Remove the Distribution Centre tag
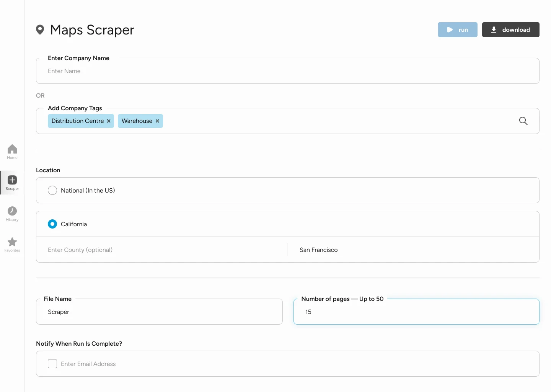This screenshot has width=551, height=392. 109,121
